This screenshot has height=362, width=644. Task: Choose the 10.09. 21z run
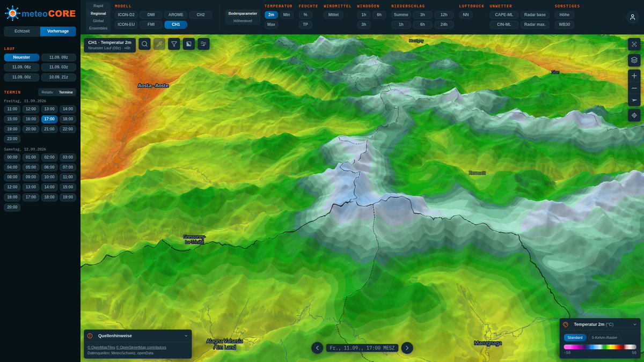tap(58, 77)
